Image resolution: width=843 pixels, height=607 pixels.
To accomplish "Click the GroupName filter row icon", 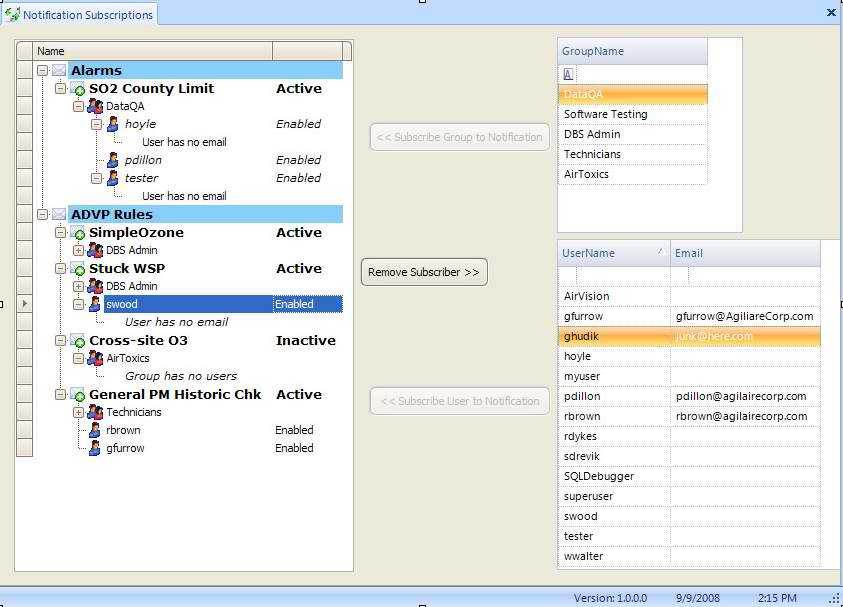I will coord(568,74).
